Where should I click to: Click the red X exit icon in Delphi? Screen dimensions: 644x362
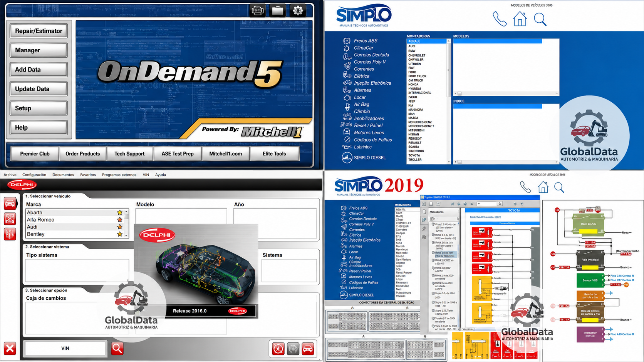pos(10,349)
